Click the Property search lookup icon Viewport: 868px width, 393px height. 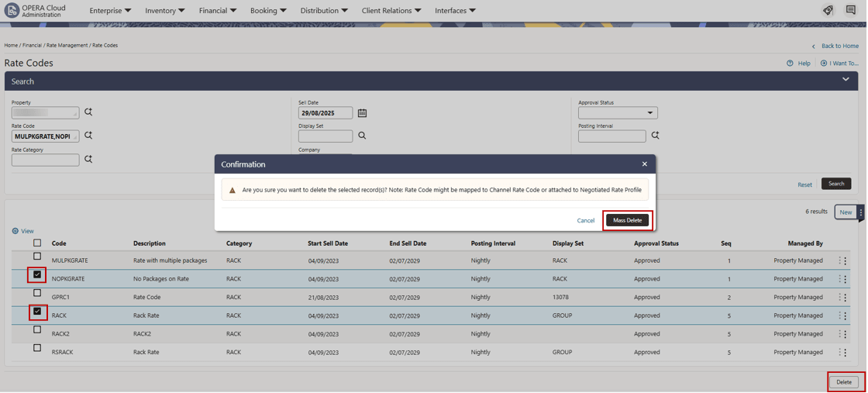pos(88,112)
